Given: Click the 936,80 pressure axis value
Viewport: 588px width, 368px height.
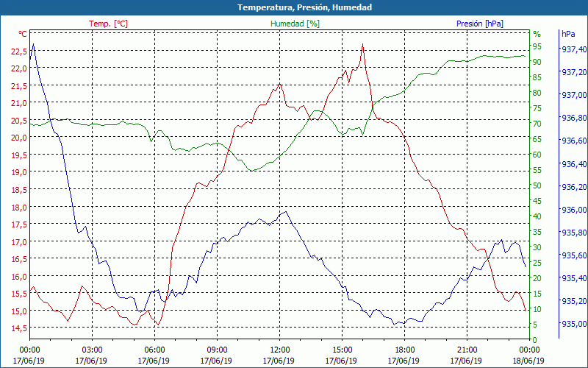Looking at the screenshot, I should [x=573, y=118].
